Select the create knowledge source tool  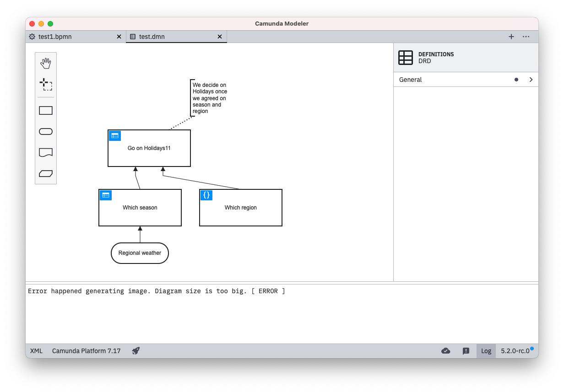point(46,152)
